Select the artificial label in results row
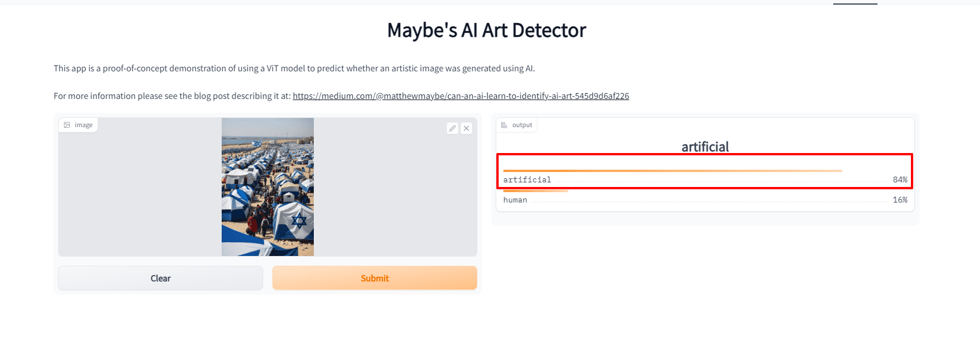Image resolution: width=980 pixels, height=363 pixels. (527, 180)
